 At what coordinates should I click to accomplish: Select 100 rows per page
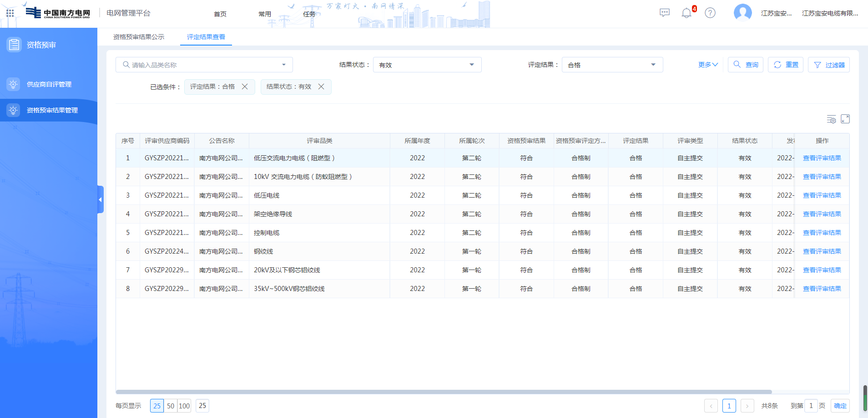coord(184,406)
